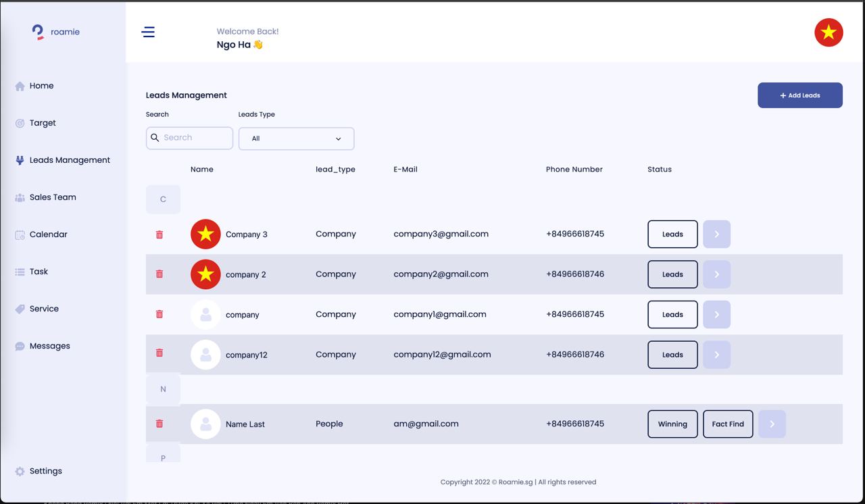Click chevron button for company12 row
The width and height of the screenshot is (865, 504).
tap(716, 355)
